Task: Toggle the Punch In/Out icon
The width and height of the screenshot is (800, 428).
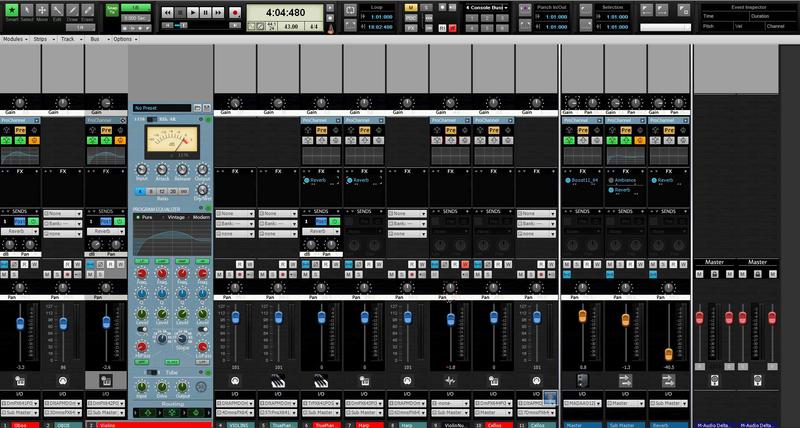Action: pyautogui.click(x=525, y=10)
